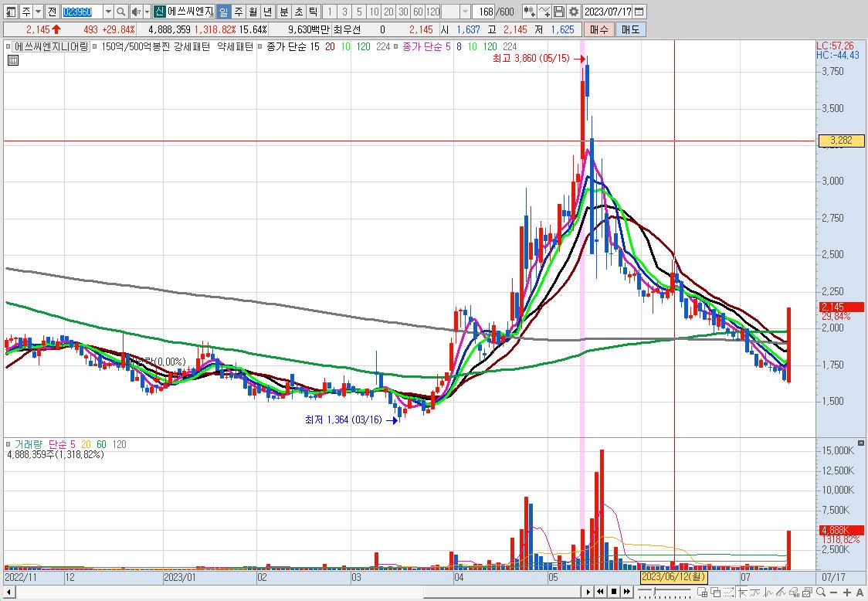Click the yellow 3,282 price axis marker
868x601 pixels.
841,141
